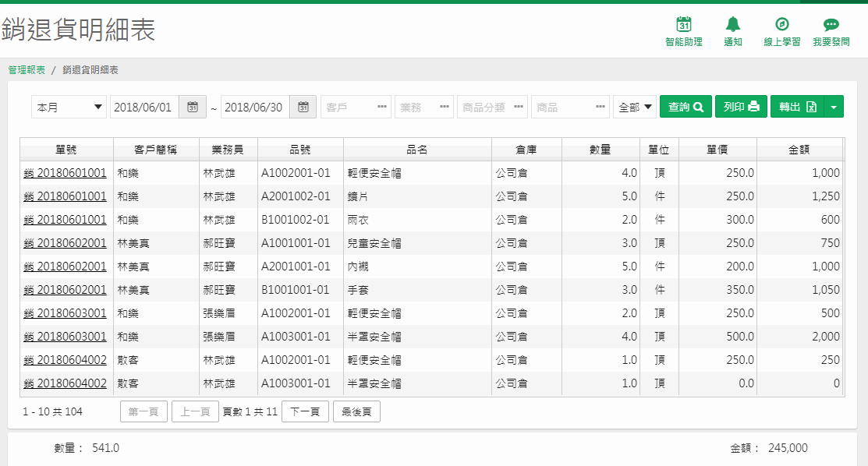The height and width of the screenshot is (466, 868).
Task: Open the 通知 bell icon
Action: pyautogui.click(x=733, y=24)
